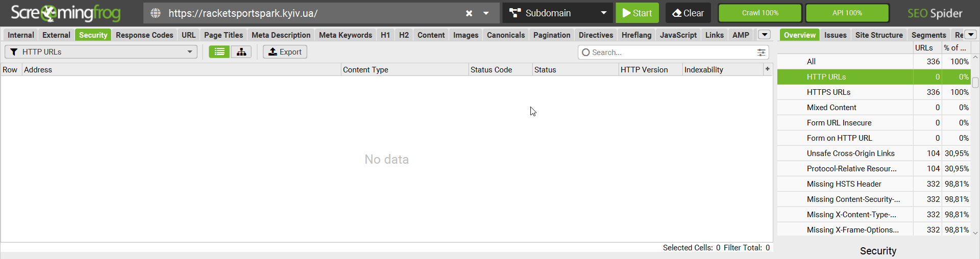
Task: Select the Missing X-Frame-Options... row
Action: tap(874, 229)
